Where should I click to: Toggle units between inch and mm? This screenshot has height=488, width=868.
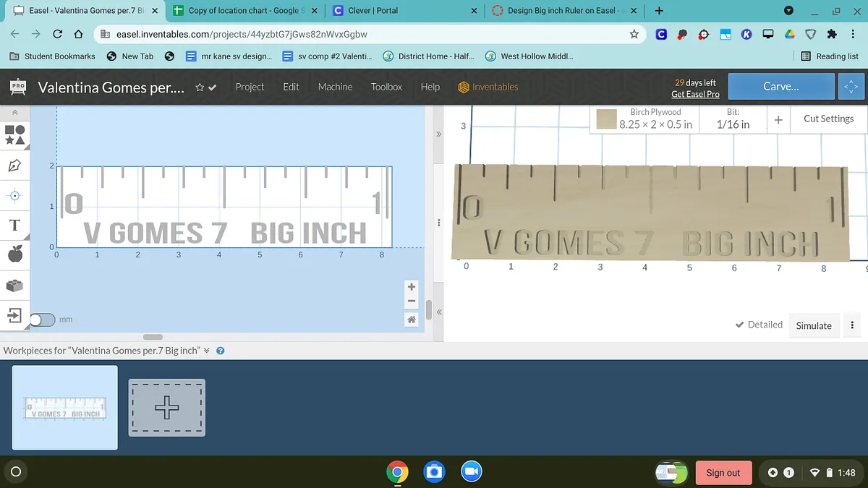pyautogui.click(x=42, y=320)
